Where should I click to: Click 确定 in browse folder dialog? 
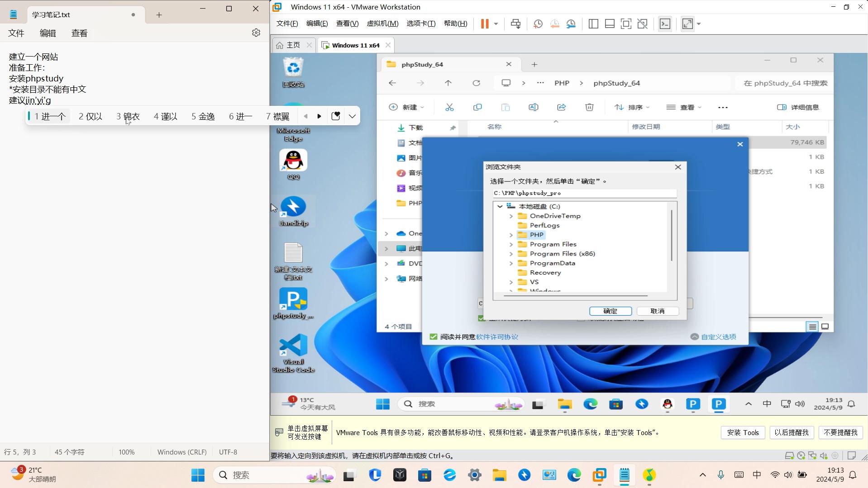pyautogui.click(x=610, y=311)
